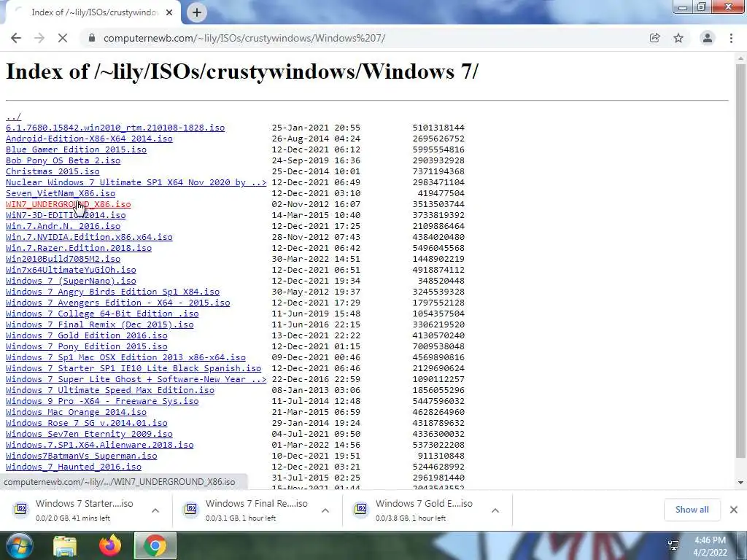Click the vertical page scrollbar
747x560 pixels.
click(740, 262)
